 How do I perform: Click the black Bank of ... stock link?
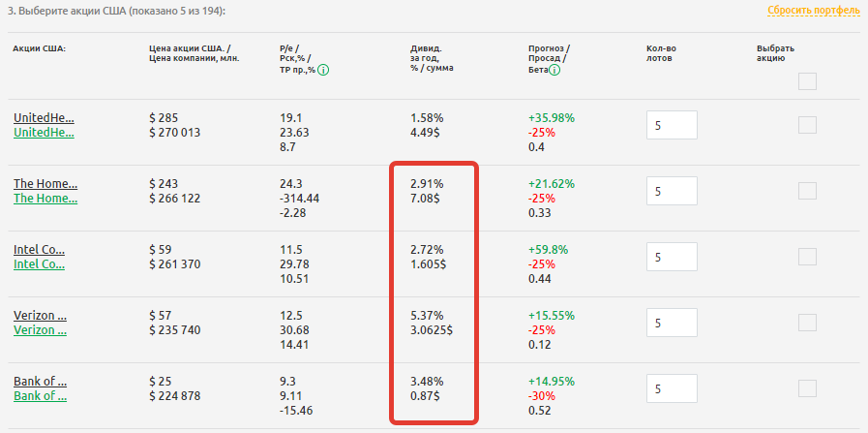pyautogui.click(x=39, y=381)
